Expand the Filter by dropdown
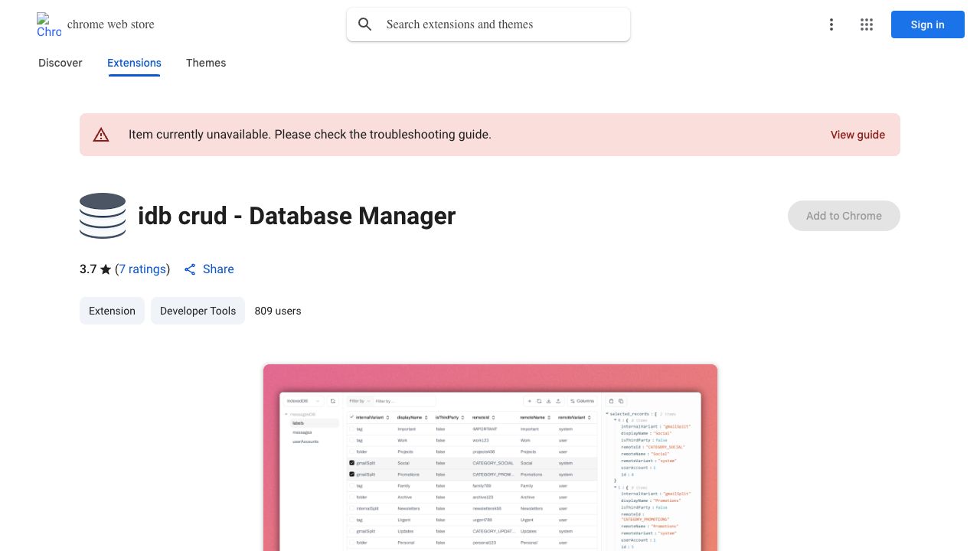Image resolution: width=980 pixels, height=551 pixels. pos(358,401)
